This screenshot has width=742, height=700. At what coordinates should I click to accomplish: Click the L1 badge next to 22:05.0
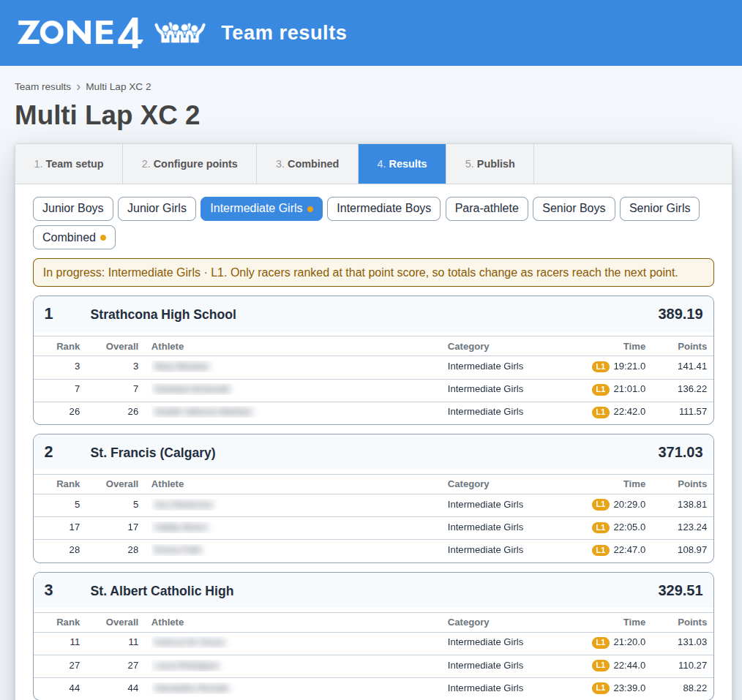point(601,527)
